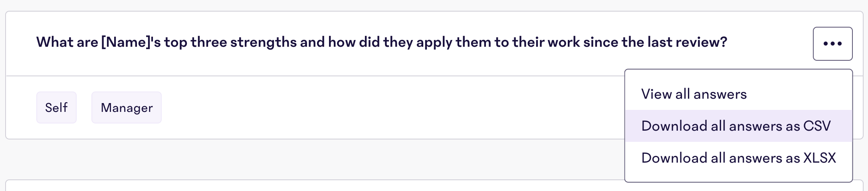Click the top three strengths question title

pyautogui.click(x=382, y=42)
